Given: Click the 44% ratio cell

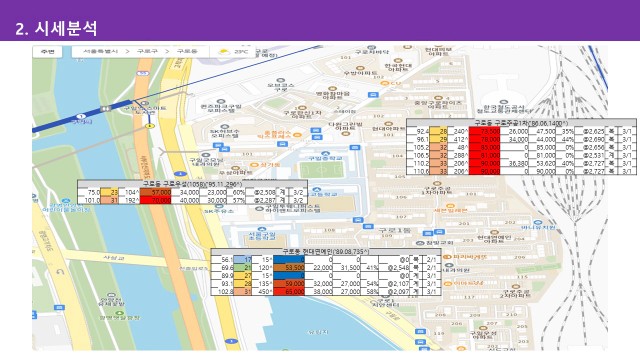Looking at the screenshot, I should [565, 139].
